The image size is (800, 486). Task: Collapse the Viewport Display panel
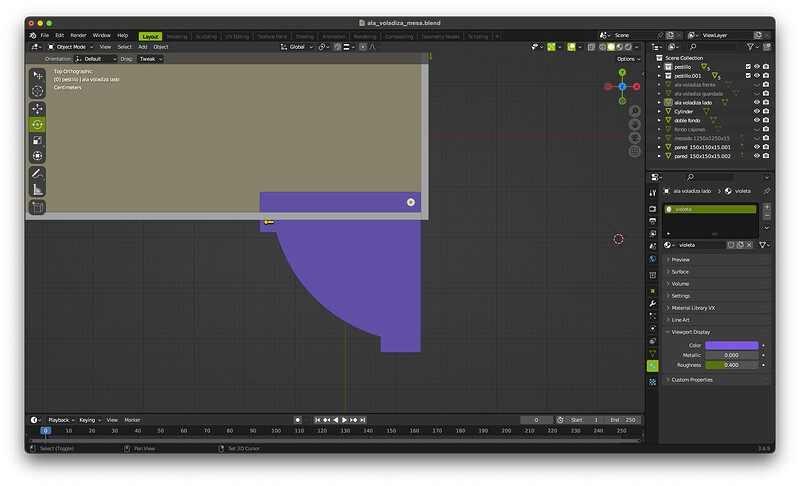click(x=716, y=332)
